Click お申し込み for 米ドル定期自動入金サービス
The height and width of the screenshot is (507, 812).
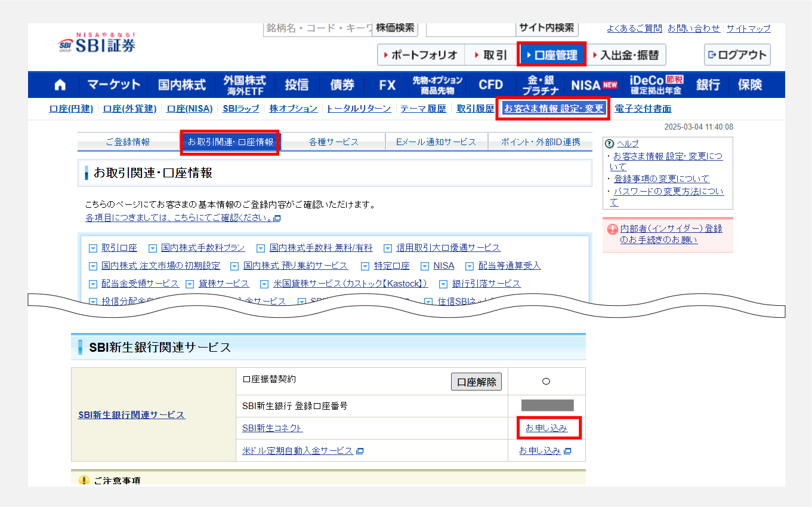540,451
